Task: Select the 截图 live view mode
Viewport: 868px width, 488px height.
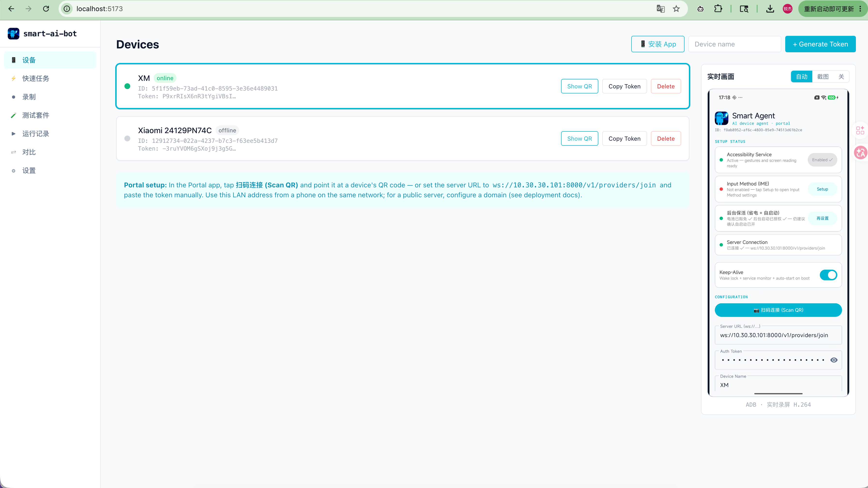Action: point(823,76)
